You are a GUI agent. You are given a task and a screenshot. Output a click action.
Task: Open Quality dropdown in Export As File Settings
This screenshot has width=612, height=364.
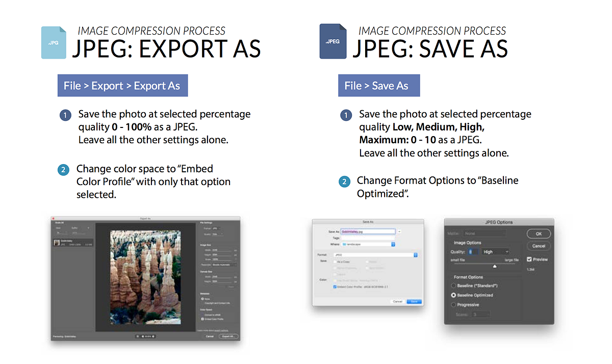[217, 235]
